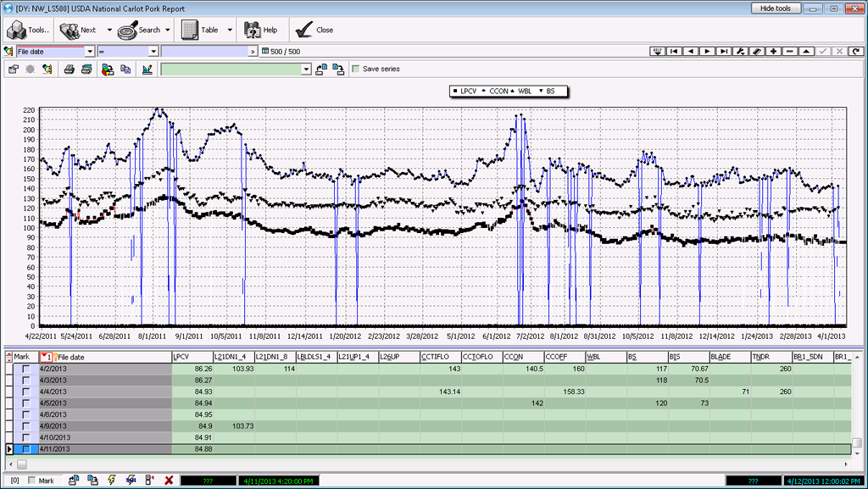Click the minus delete record button
This screenshot has width=868, height=489.
coord(789,52)
